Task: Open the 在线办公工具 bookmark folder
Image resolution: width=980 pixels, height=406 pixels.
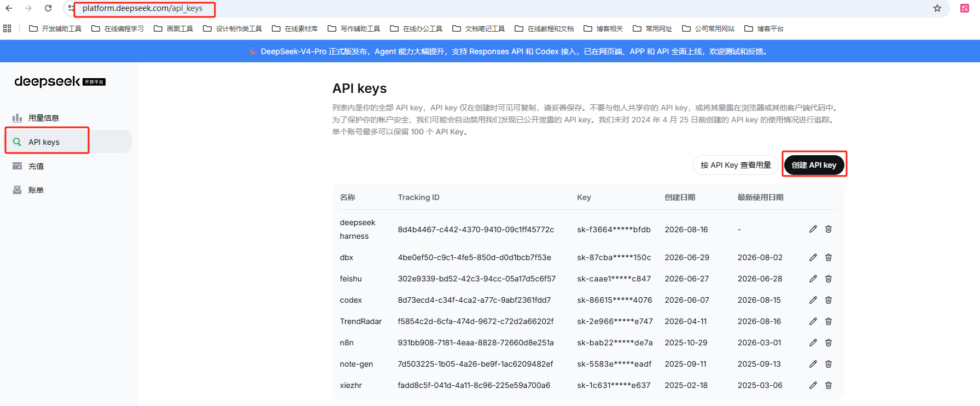Action: click(x=416, y=28)
